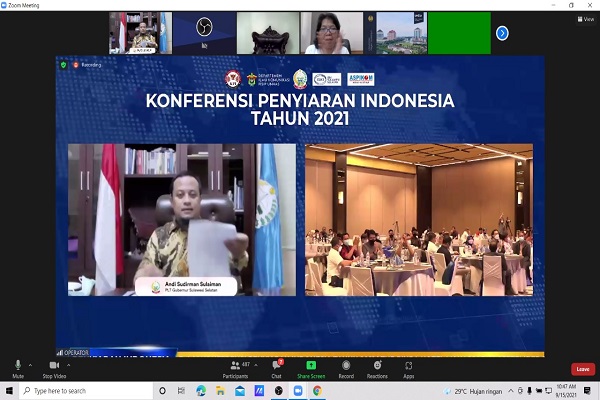
Task: Click the green encryption shield icon
Action: point(64,64)
